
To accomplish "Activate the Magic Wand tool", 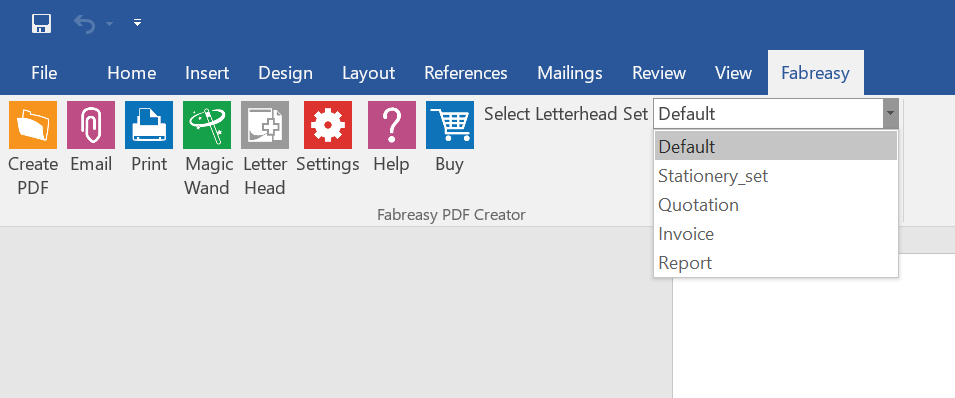I will coord(207,125).
